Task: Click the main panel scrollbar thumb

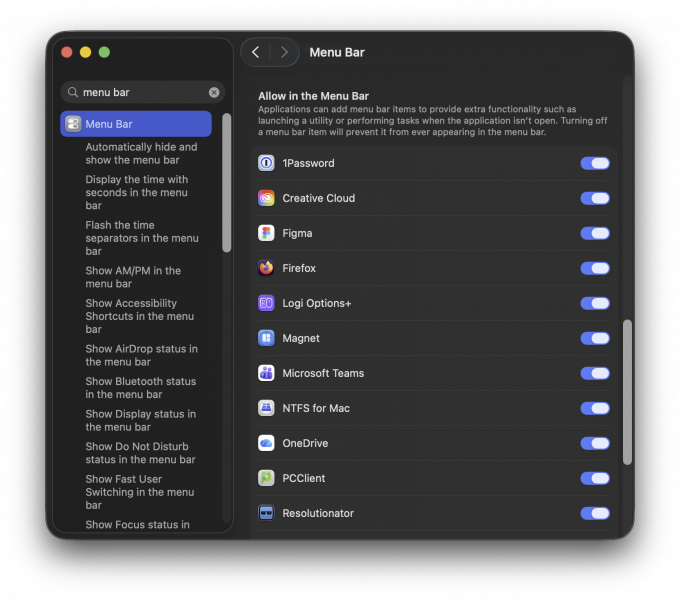Action: click(x=627, y=392)
